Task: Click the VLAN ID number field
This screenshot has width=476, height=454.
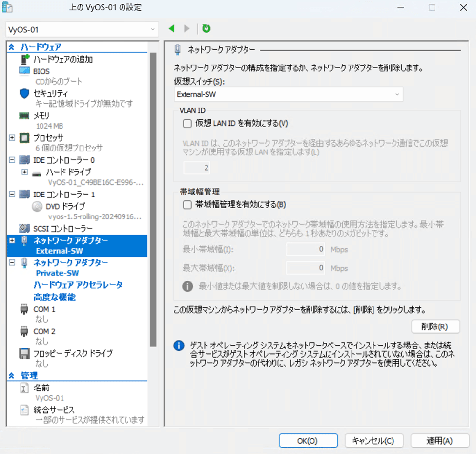Action: (196, 168)
